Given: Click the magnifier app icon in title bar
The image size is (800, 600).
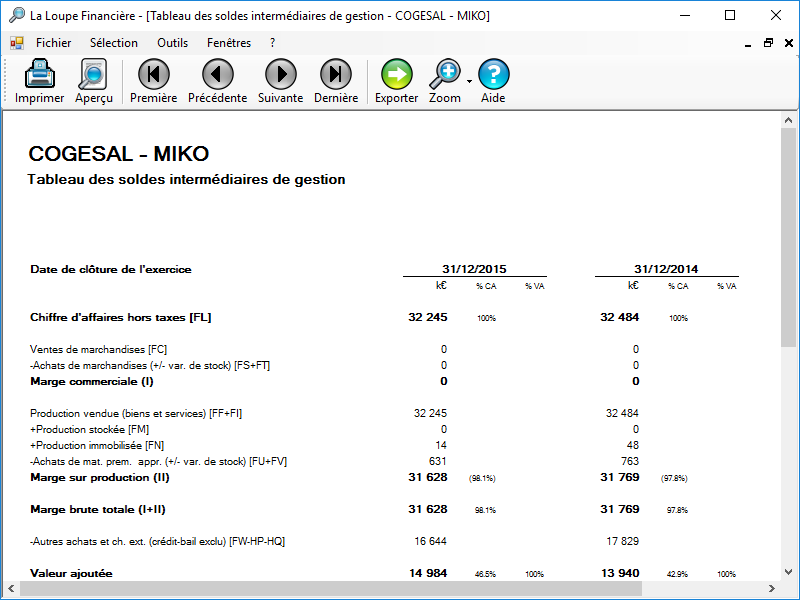Looking at the screenshot, I should (x=17, y=15).
